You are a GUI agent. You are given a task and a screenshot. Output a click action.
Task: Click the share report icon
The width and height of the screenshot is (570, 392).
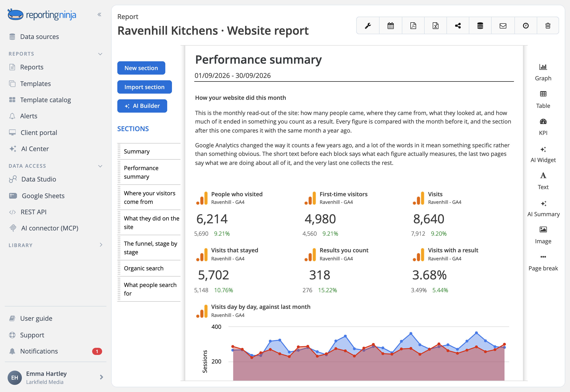(x=458, y=26)
